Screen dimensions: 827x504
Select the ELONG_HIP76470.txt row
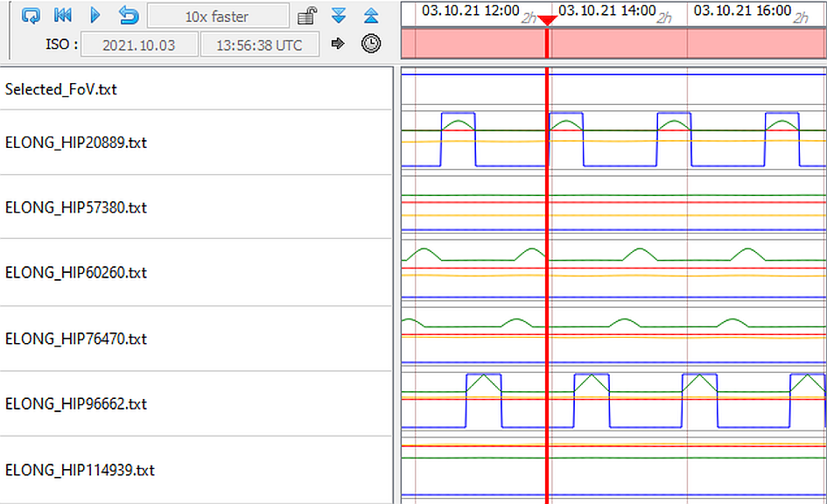196,339
